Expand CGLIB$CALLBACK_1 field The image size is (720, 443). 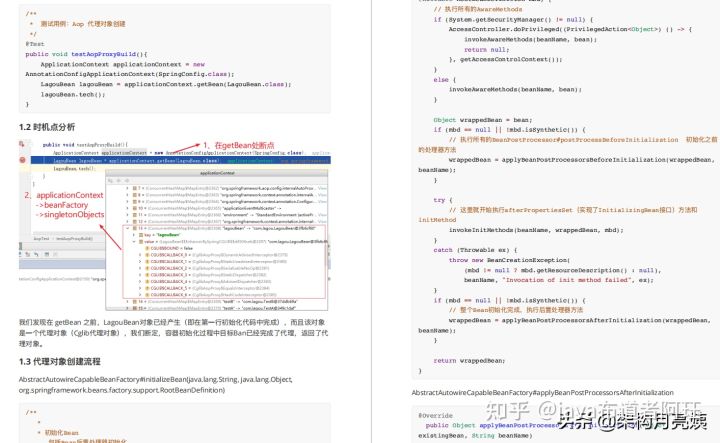140,261
